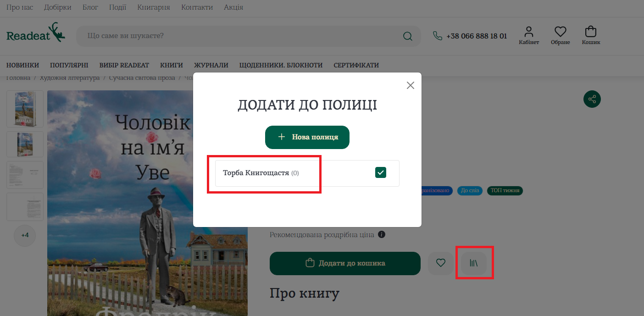Select the second book thumbnail
Screen dimensions: 644x316
click(x=25, y=144)
